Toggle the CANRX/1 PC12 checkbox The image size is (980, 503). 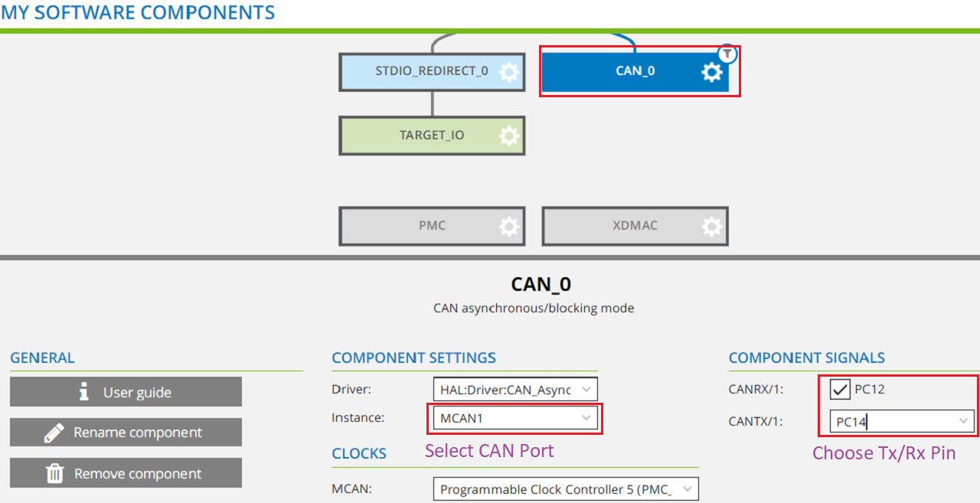pos(840,389)
